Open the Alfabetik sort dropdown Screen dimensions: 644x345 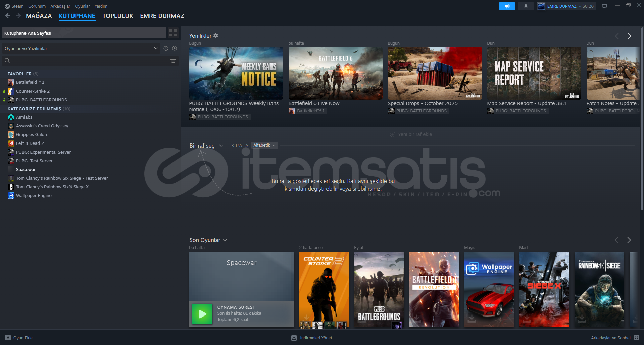coord(264,145)
